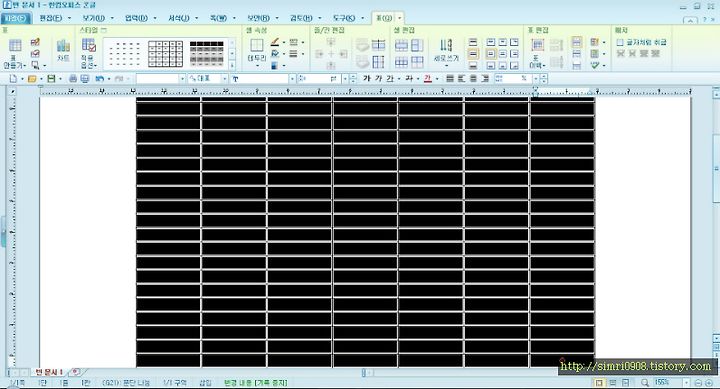The width and height of the screenshot is (720, 389).
Task: Click the new document icon
Action: tap(13, 79)
